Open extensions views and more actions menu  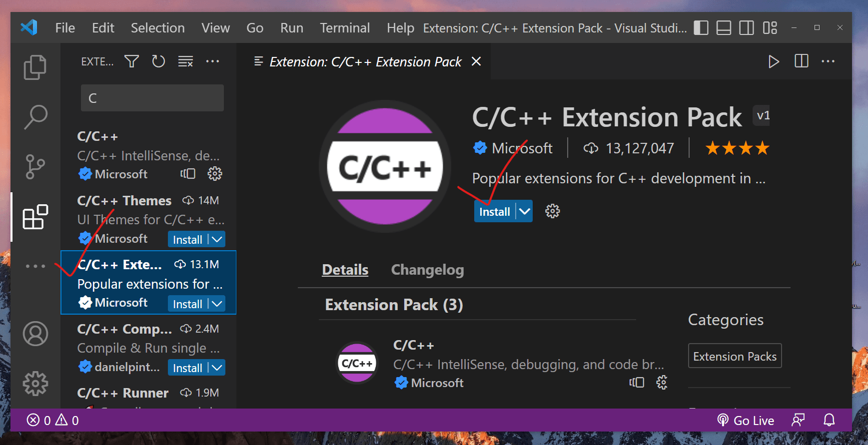pos(212,61)
